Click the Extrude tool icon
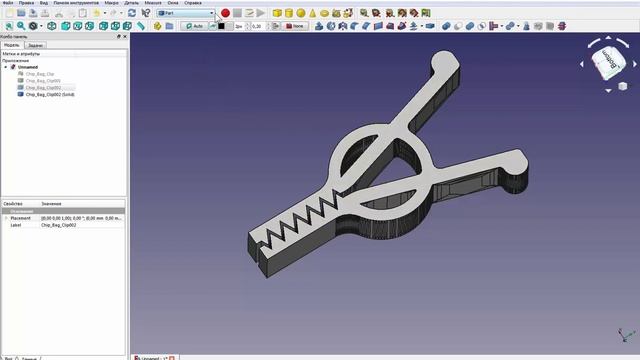 319,26
